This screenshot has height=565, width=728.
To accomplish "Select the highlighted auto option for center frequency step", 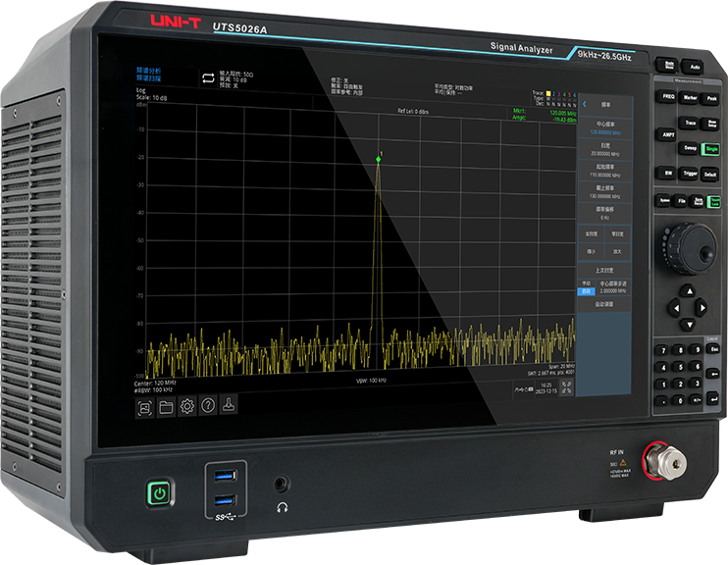I will [586, 291].
